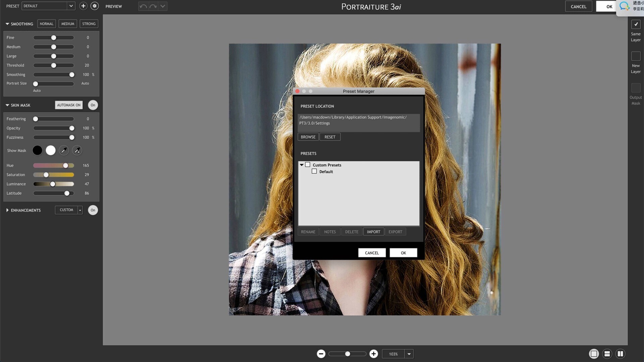
Task: Open the zoom percentage dropdown
Action: pyautogui.click(x=409, y=354)
